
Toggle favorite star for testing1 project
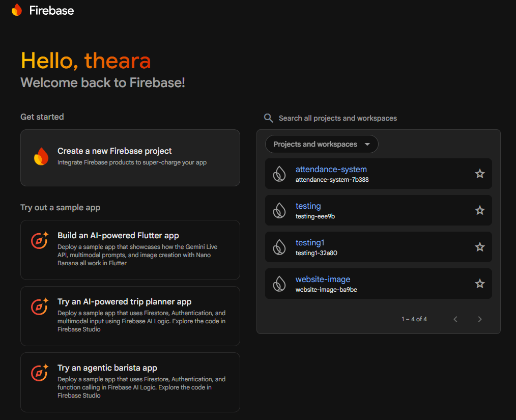pos(479,247)
